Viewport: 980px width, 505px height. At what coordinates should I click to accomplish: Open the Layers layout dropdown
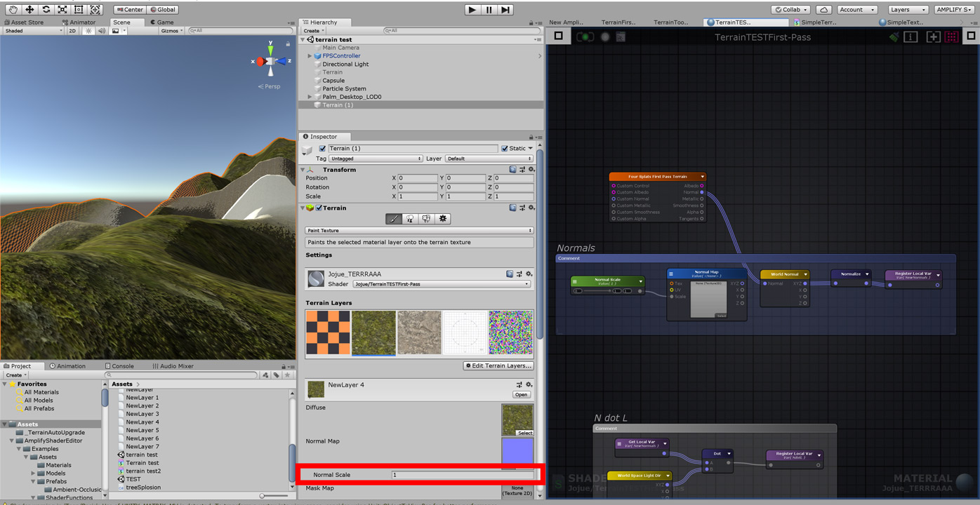(x=908, y=10)
